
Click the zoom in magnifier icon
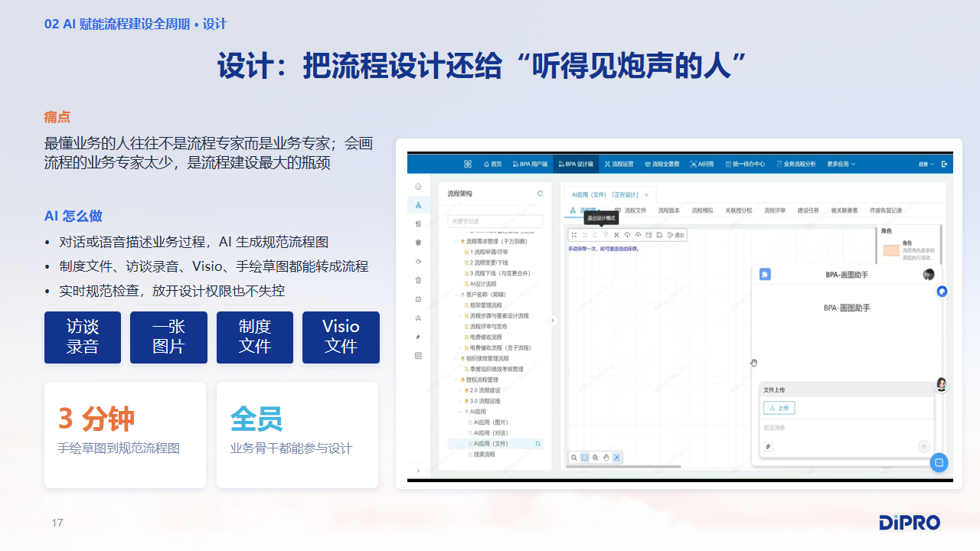click(x=595, y=458)
